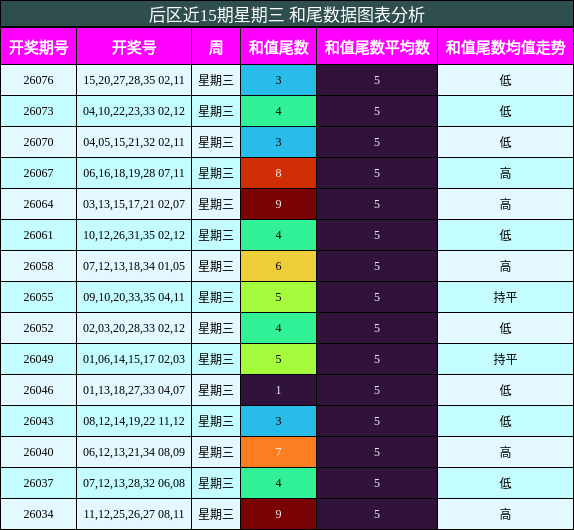Select issue number 26073

(x=38, y=111)
